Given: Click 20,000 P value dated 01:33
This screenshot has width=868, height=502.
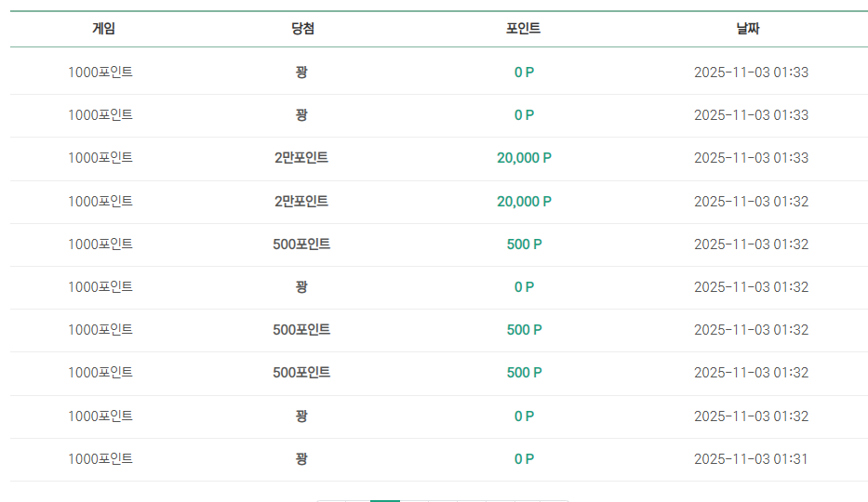Looking at the screenshot, I should [524, 158].
